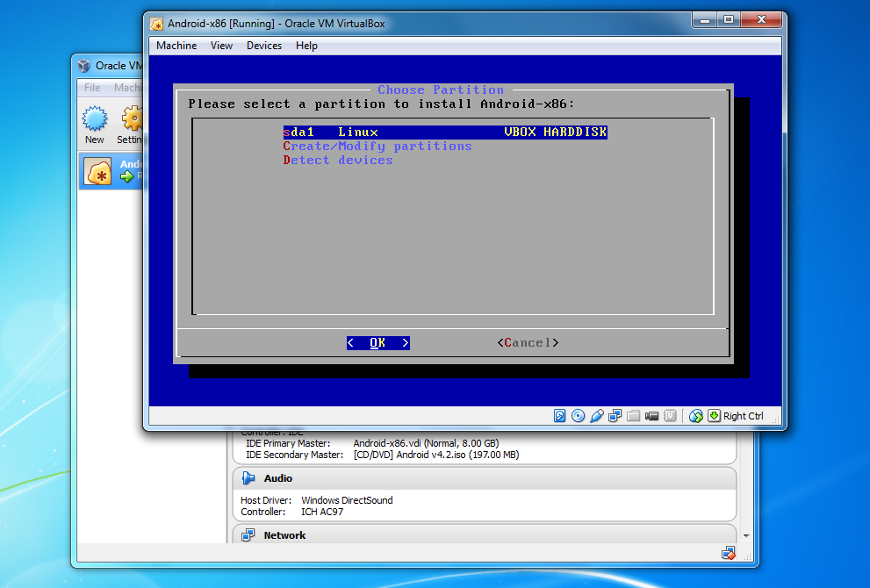Click the CPU virtualization status icon

click(670, 415)
